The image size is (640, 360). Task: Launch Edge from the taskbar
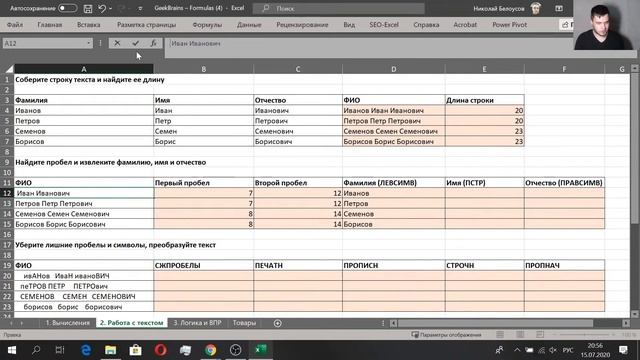point(86,350)
